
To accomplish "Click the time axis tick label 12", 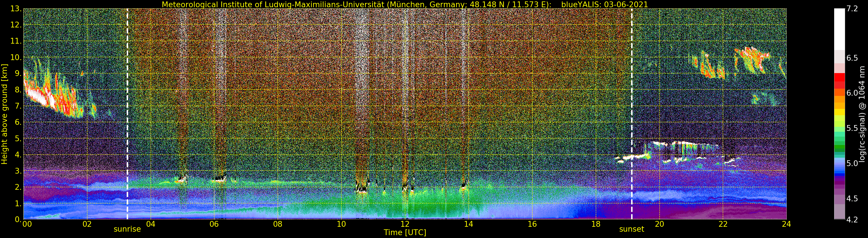I will (405, 224).
